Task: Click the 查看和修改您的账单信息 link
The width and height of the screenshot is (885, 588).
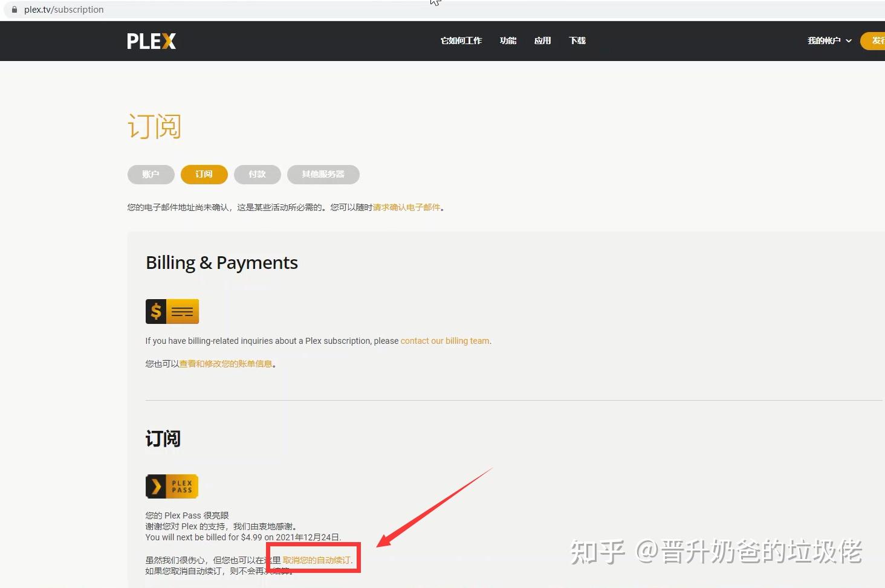Action: (x=225, y=363)
